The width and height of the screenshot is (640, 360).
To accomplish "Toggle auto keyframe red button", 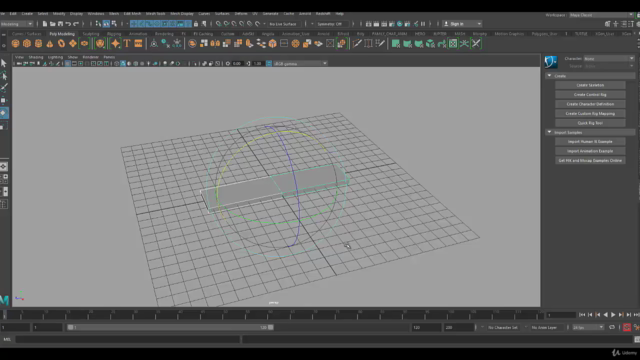I will click(627, 327).
